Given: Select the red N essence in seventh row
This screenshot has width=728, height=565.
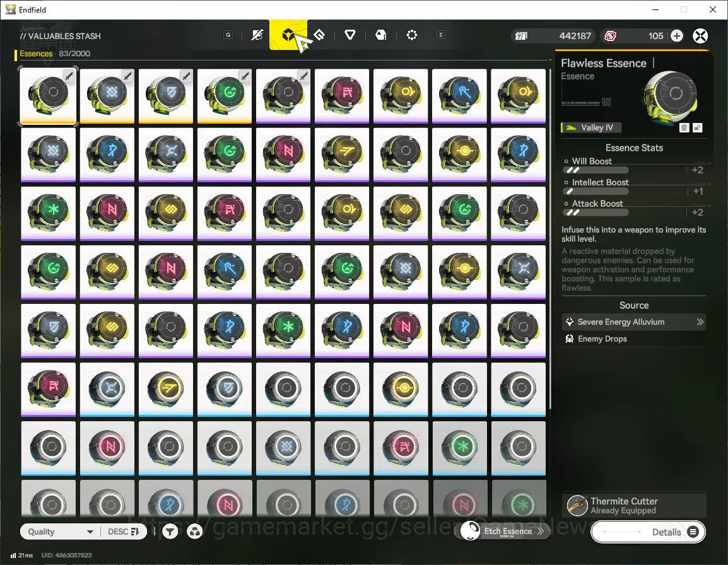Looking at the screenshot, I should pos(107,448).
